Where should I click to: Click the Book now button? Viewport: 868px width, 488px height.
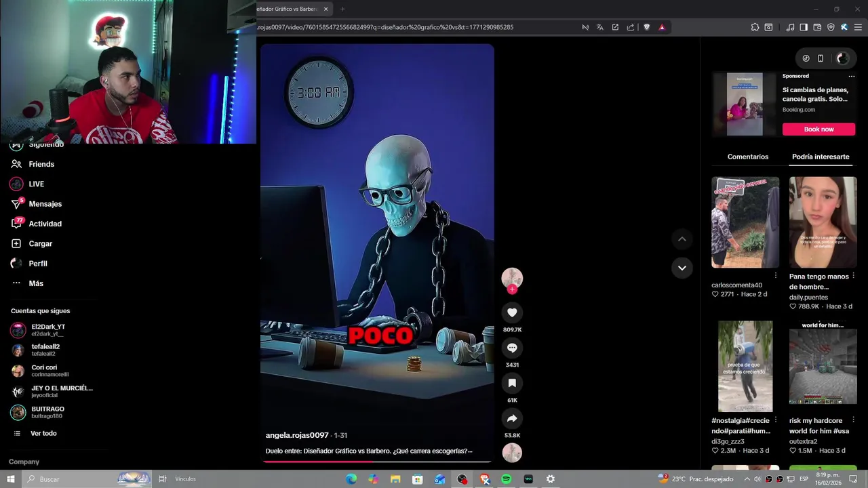(x=818, y=129)
